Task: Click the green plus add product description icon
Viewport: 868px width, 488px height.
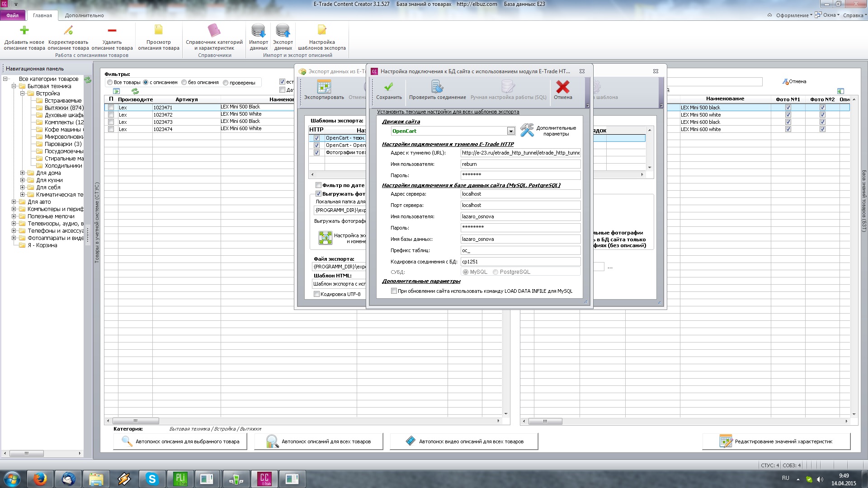Action: click(24, 30)
